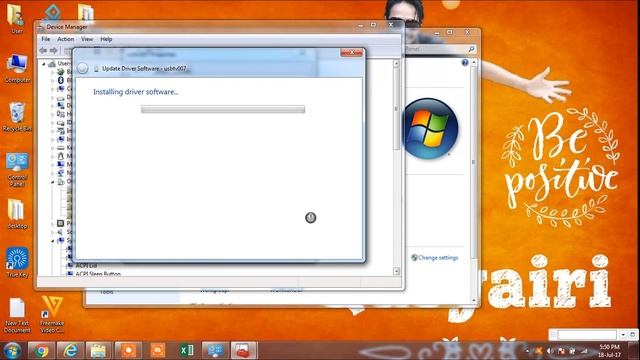This screenshot has height=360, width=640.
Task: Collapse the root User computer node in tree
Action: coord(44,64)
